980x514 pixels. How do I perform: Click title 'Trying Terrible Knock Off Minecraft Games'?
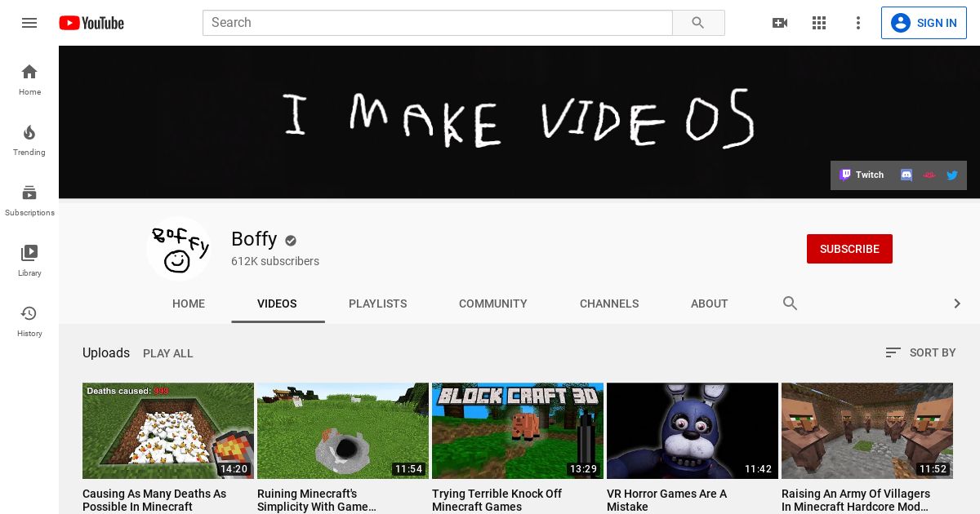(497, 500)
